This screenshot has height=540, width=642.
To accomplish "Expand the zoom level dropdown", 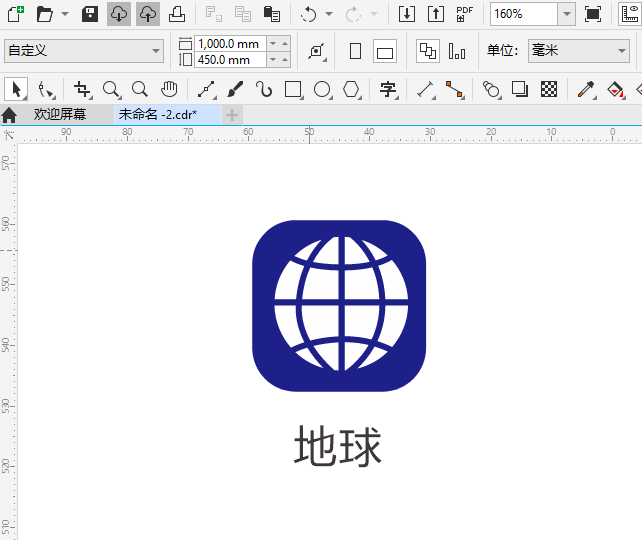I will point(567,14).
